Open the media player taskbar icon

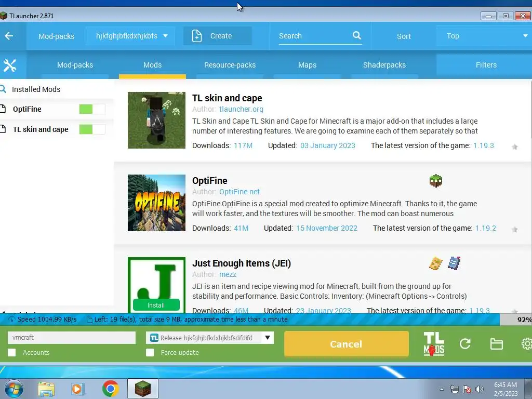click(x=77, y=389)
